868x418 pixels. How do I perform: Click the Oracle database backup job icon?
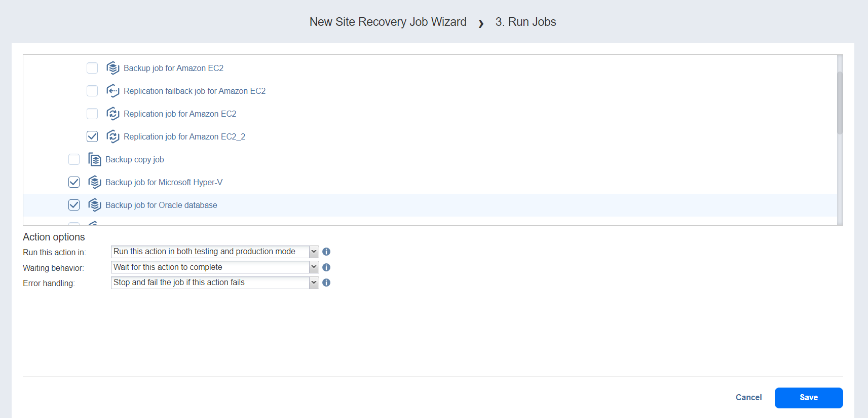click(94, 205)
